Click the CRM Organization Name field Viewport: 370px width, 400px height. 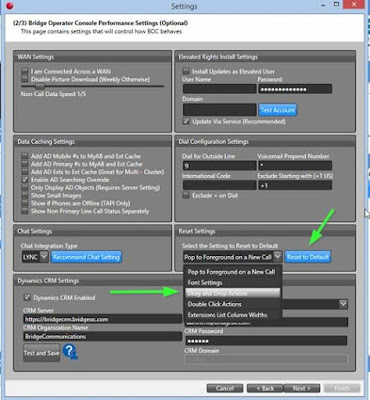[x=103, y=336]
